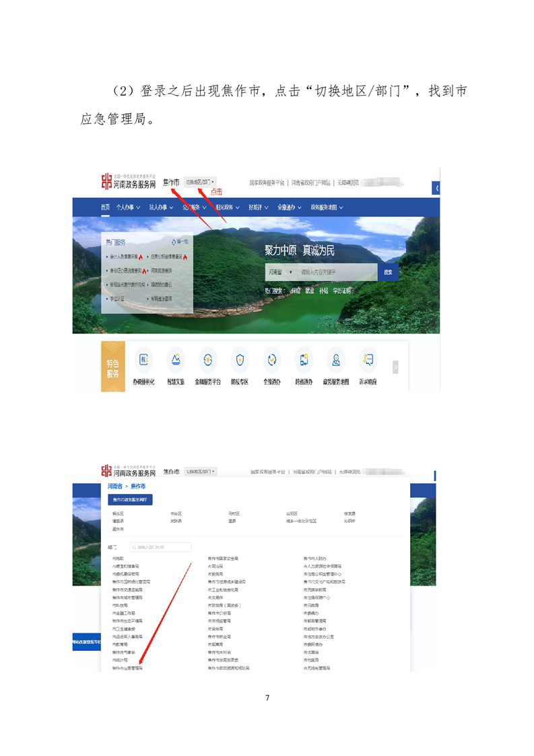Click the 部门 name search input field
Screen dimensions: 534x756
[x=160, y=547]
